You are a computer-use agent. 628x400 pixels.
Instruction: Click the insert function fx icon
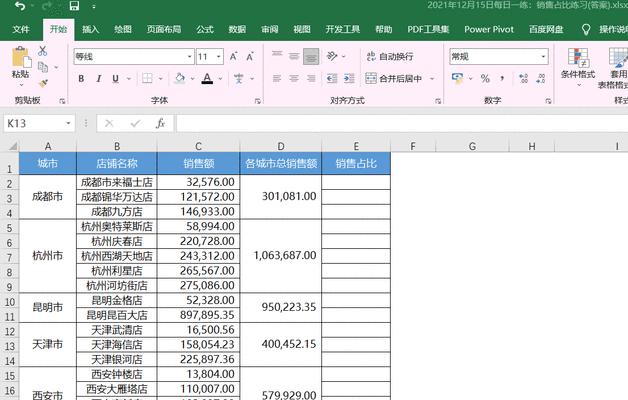coord(160,123)
